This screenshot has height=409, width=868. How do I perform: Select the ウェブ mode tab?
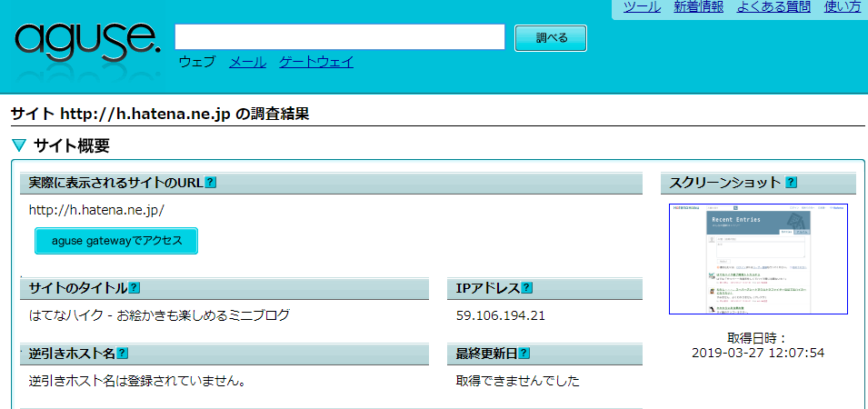[x=197, y=62]
